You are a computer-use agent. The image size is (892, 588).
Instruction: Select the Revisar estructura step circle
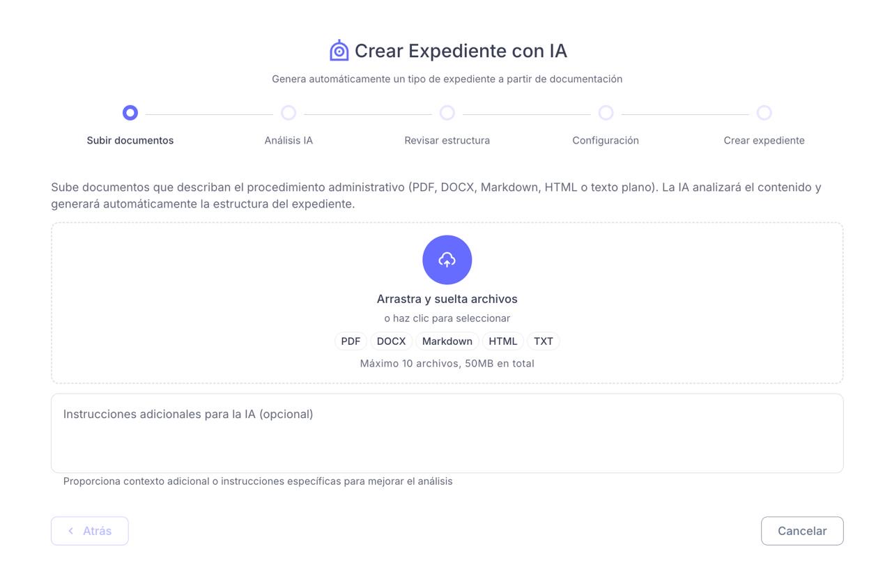(x=447, y=113)
